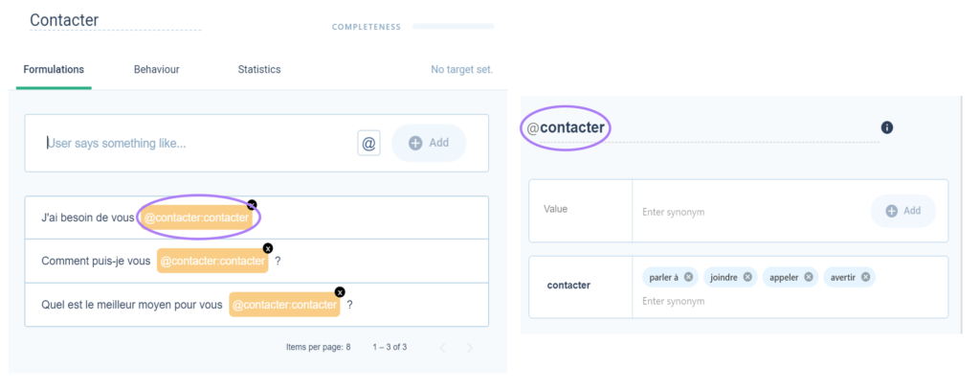Screen dimensions: 980x390
Task: Delete the 'parler à' synonym chip
Action: (688, 277)
